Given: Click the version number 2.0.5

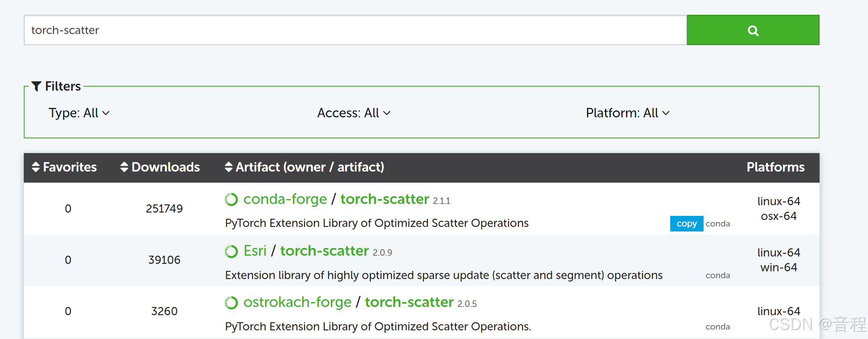Looking at the screenshot, I should 467,304.
